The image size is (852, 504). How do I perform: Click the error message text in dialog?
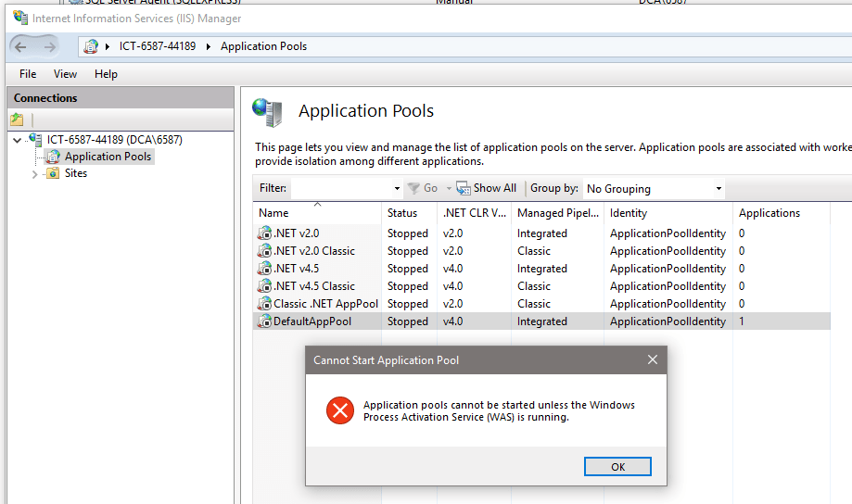[499, 411]
